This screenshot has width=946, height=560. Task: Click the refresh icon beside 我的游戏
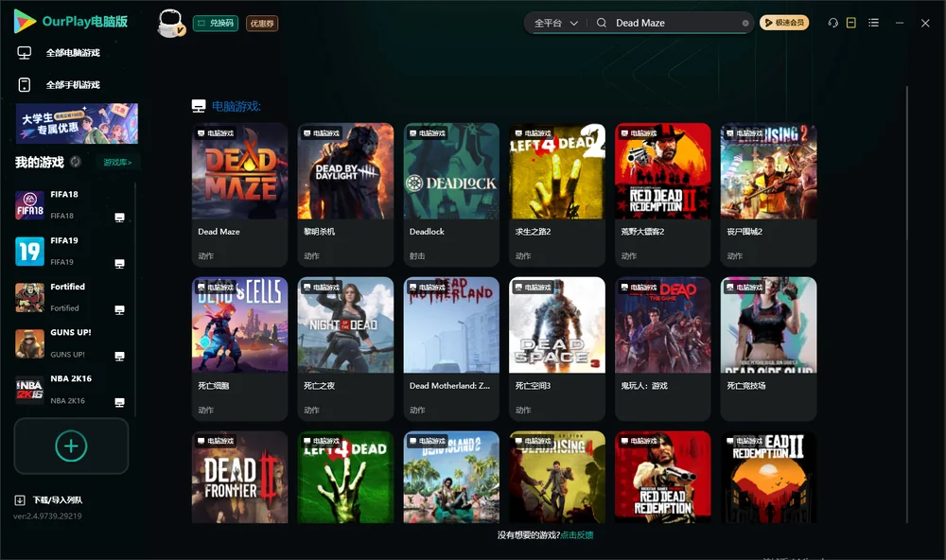point(76,162)
